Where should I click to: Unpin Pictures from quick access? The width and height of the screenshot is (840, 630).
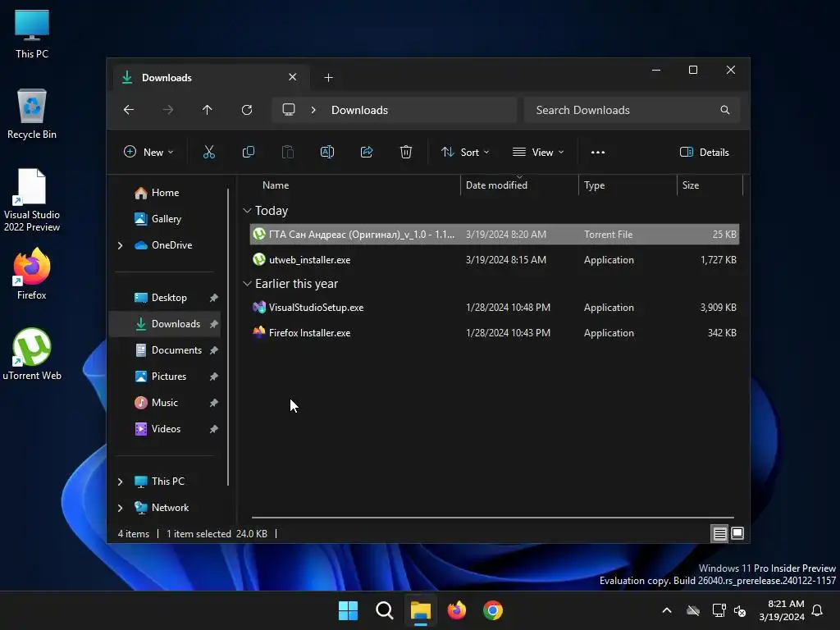[214, 377]
